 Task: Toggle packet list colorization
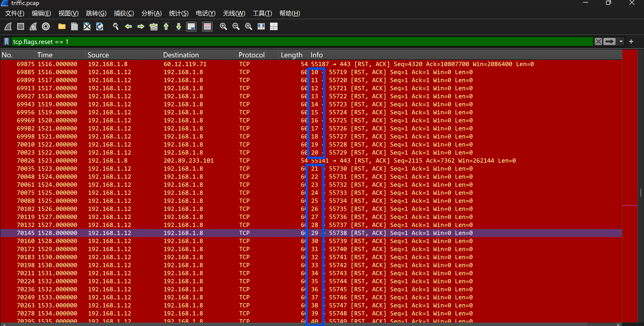(x=207, y=26)
